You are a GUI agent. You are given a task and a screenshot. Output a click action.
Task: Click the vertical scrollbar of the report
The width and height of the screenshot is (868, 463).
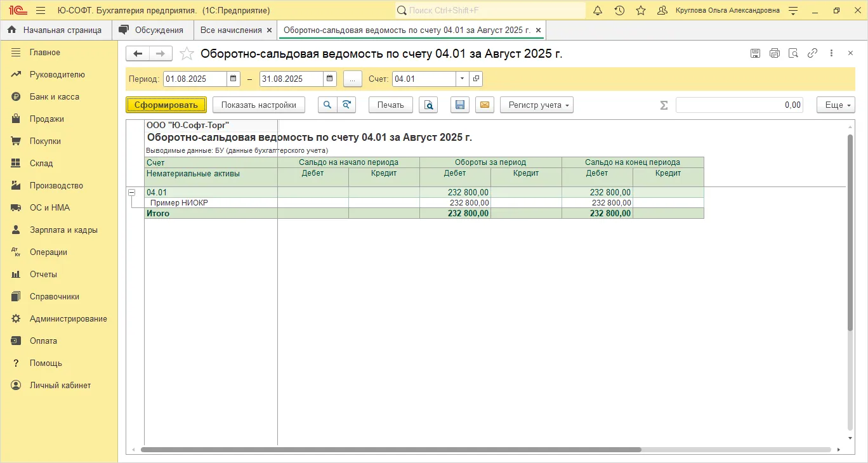[x=850, y=231]
